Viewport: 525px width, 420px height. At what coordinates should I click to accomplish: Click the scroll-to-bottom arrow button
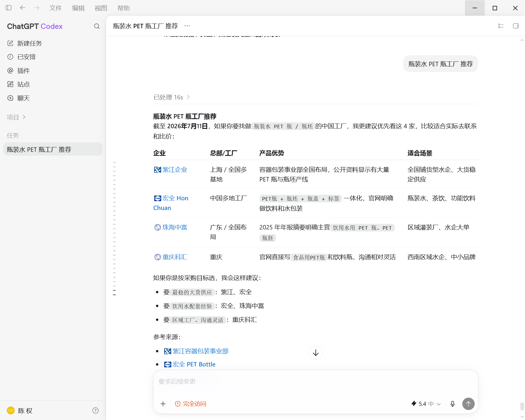316,353
